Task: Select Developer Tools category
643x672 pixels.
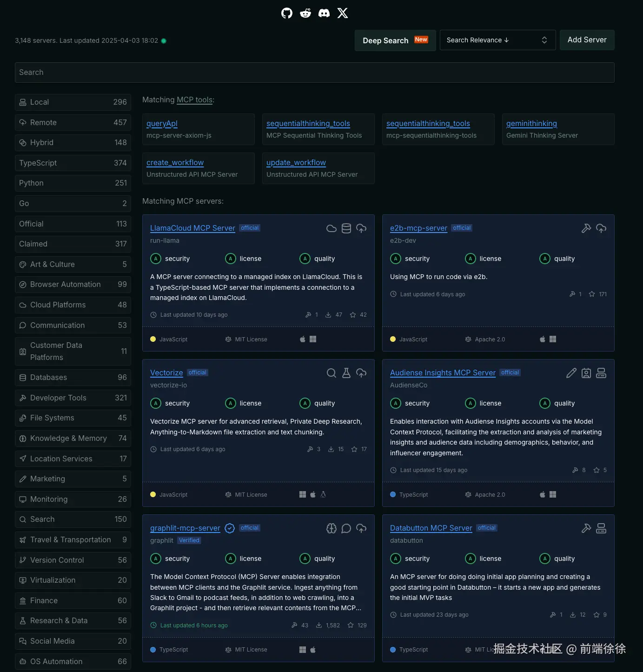Action: pos(73,398)
